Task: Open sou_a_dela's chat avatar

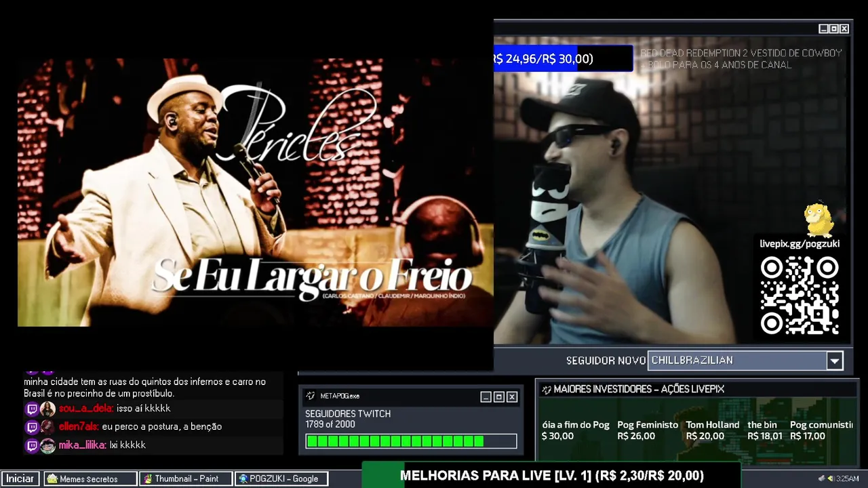Action: click(x=47, y=409)
